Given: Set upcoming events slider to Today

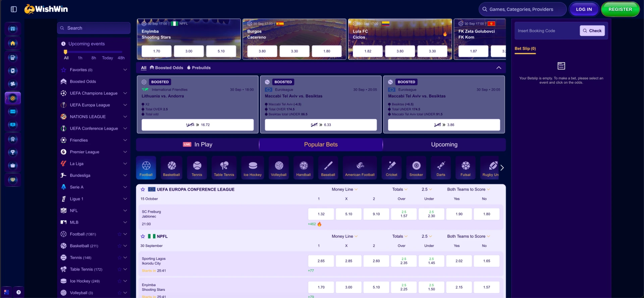Looking at the screenshot, I should (107, 58).
